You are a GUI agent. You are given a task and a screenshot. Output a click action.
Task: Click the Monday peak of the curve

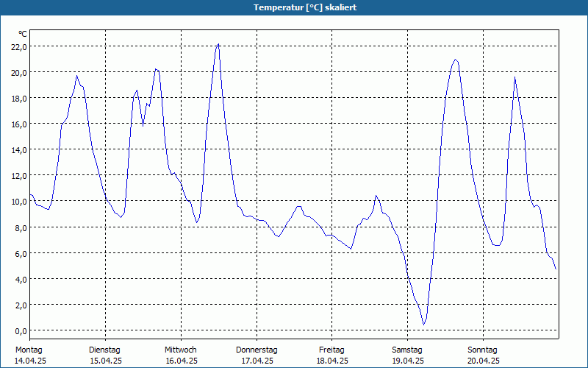coord(76,76)
